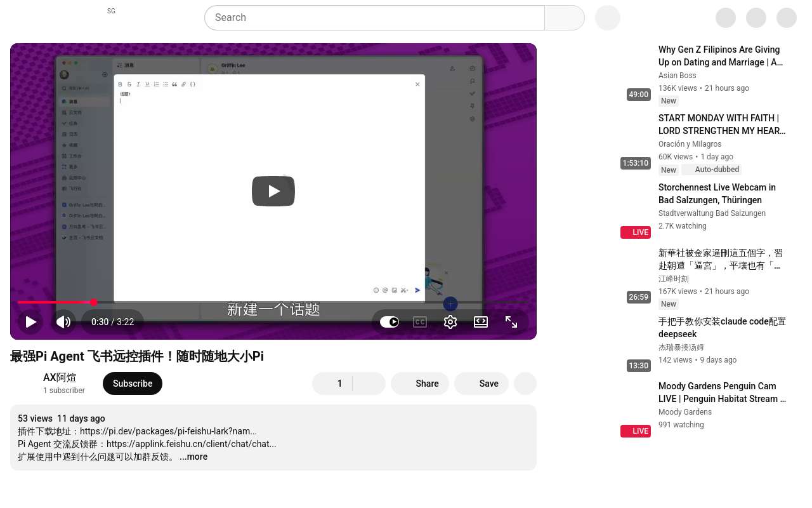Click the '142 views' text
Viewport: 812px width, 508px height.
coord(675,360)
